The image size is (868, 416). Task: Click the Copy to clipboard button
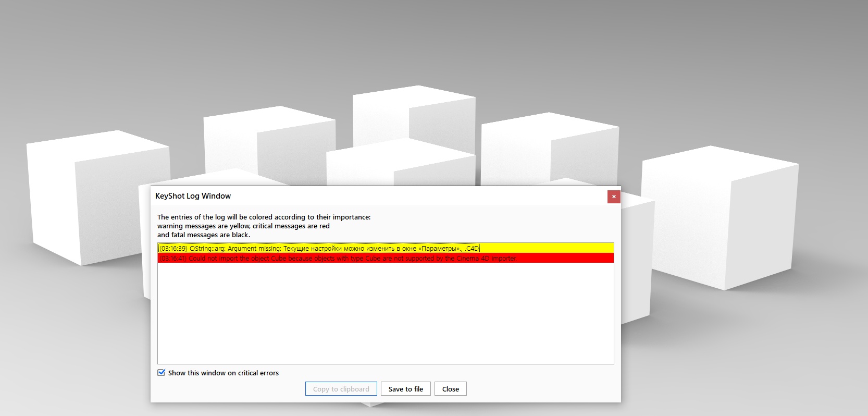click(x=341, y=389)
